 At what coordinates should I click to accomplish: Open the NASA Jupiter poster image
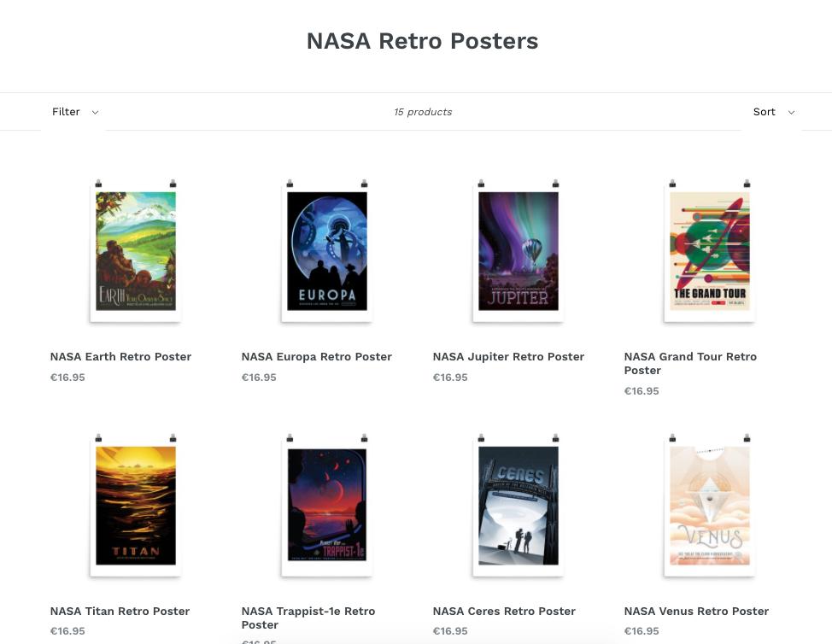click(x=519, y=251)
